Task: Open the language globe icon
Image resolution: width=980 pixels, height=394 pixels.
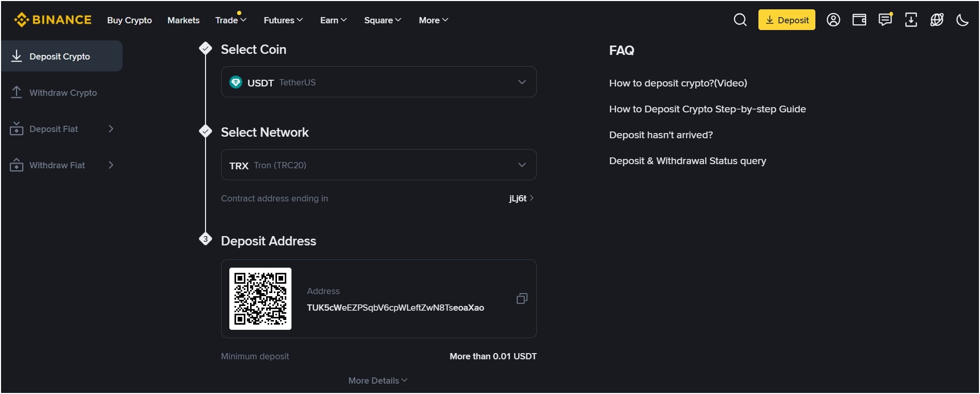Action: tap(937, 20)
